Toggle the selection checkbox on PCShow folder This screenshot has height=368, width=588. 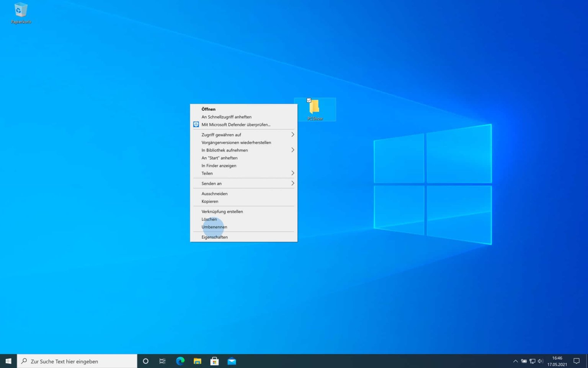click(x=309, y=100)
